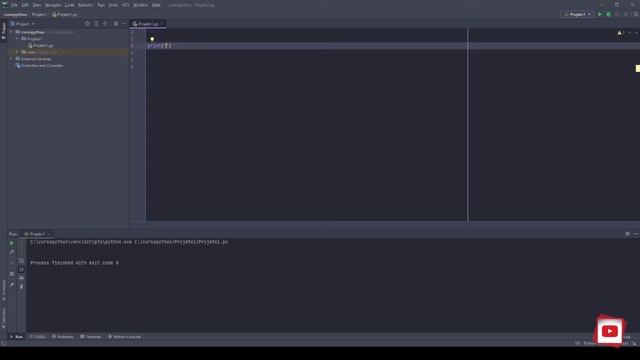Click the Locate/Select Opened File target icon
The image size is (640, 360).
tap(87, 24)
